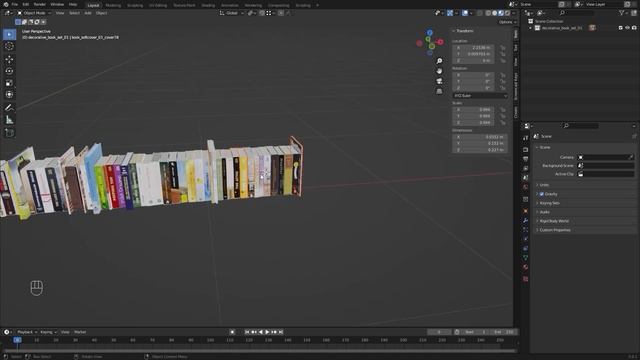Toggle viewport overlays button

(465, 13)
